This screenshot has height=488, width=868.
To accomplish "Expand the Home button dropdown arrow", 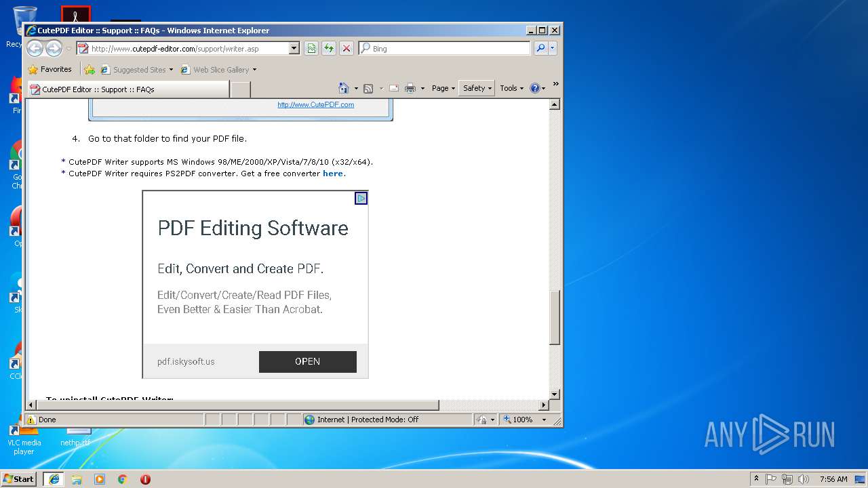I will tap(356, 88).
